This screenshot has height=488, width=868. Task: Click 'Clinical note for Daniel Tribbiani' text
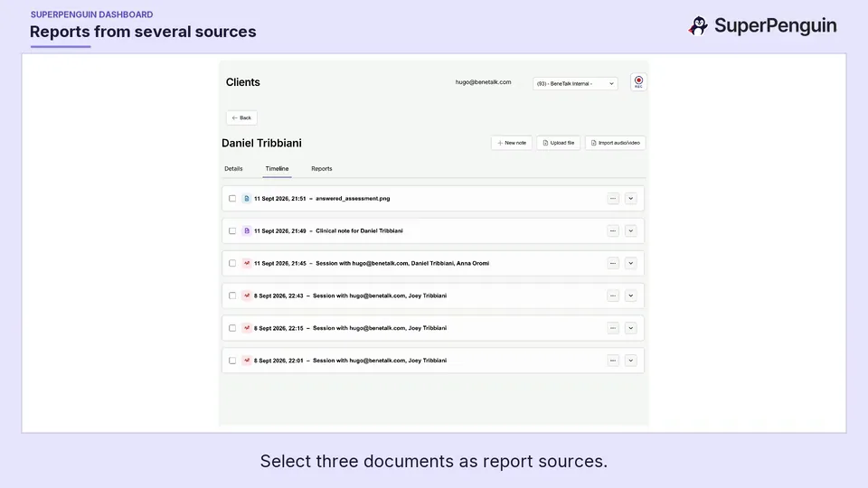359,230
